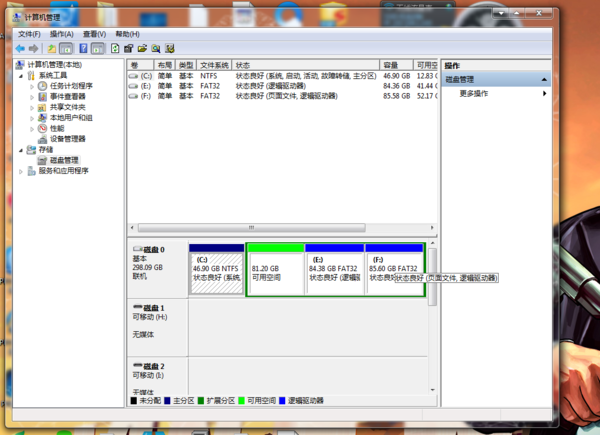The width and height of the screenshot is (600, 435).
Task: Select the 81.20 GB free space partition block
Action: click(x=275, y=272)
